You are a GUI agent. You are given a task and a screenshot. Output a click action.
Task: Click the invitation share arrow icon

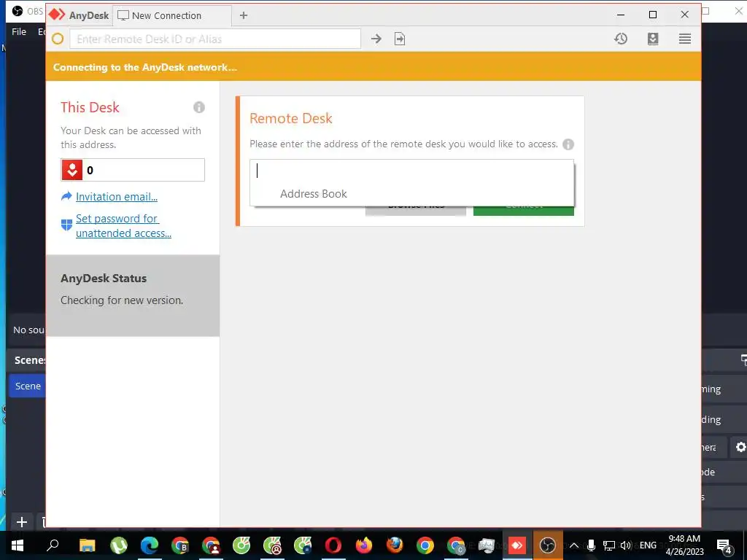pos(66,196)
